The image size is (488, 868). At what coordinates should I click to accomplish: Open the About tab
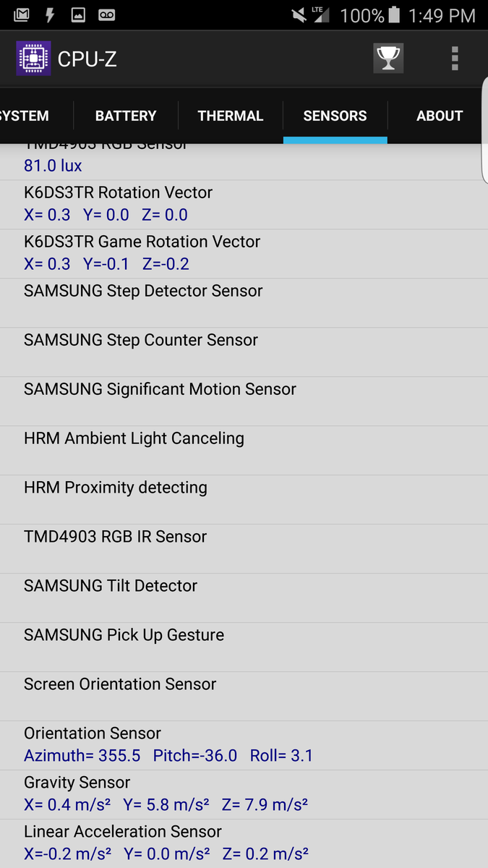click(x=440, y=116)
